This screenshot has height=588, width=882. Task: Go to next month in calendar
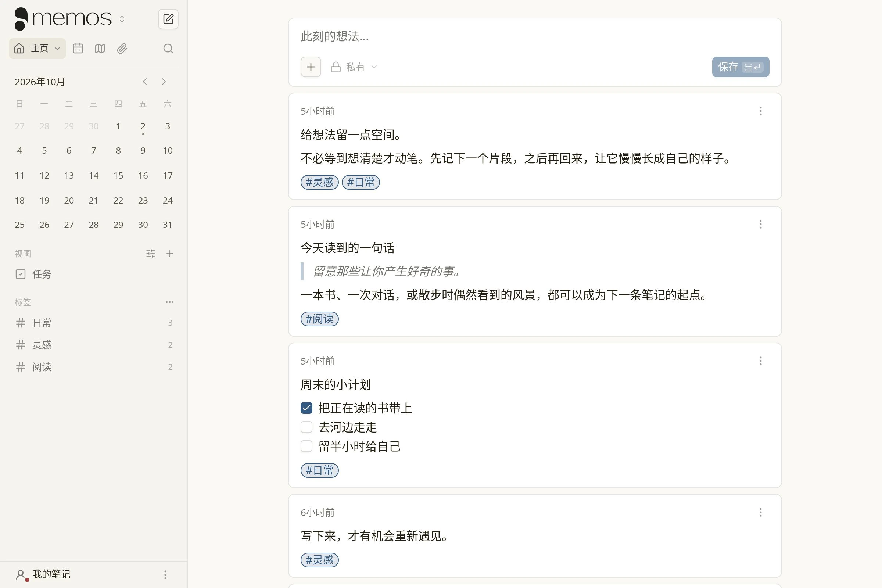(x=164, y=81)
